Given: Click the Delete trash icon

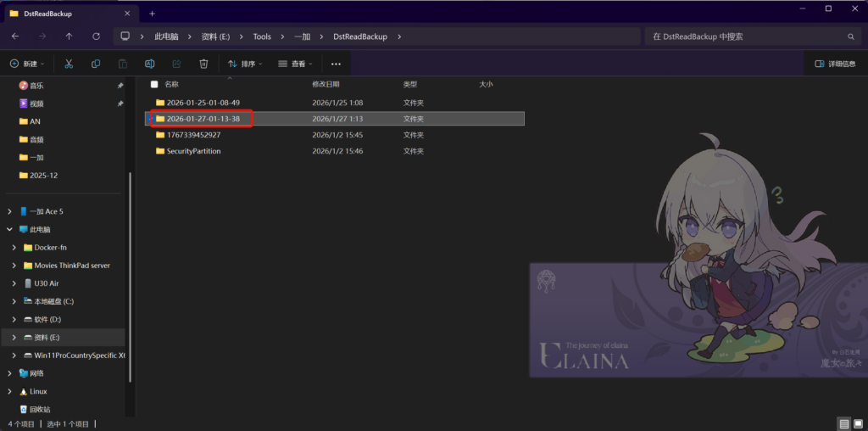Looking at the screenshot, I should [203, 64].
